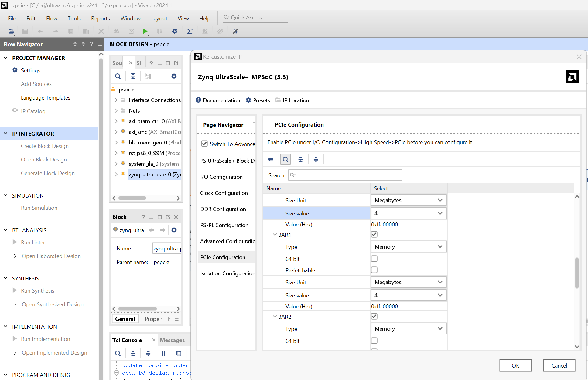Open the I/O Configuration page
The width and height of the screenshot is (588, 380).
(221, 177)
